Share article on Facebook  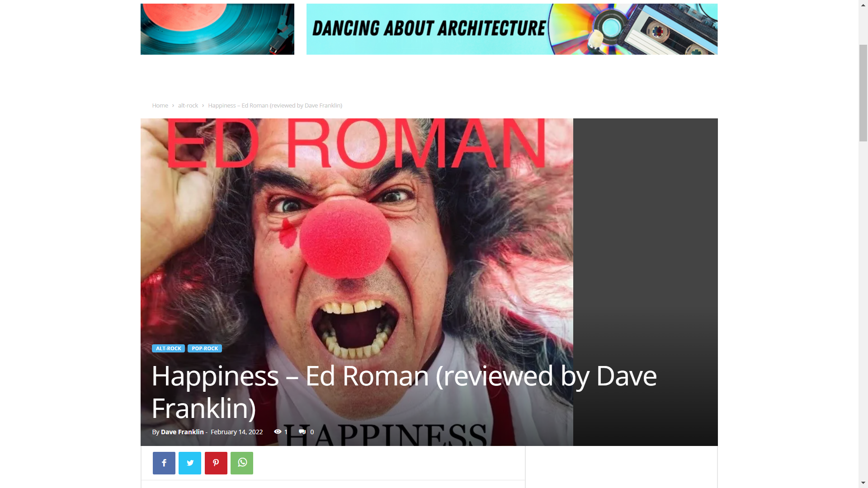[164, 463]
